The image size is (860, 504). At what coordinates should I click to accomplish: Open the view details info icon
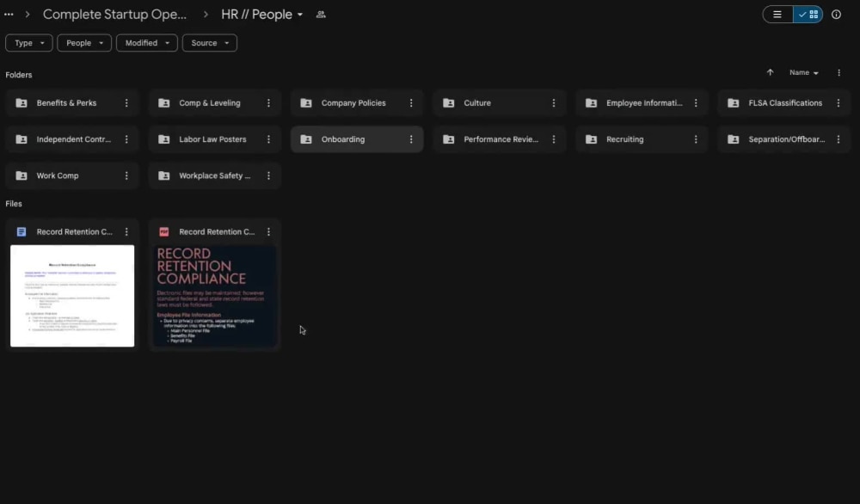[836, 15]
